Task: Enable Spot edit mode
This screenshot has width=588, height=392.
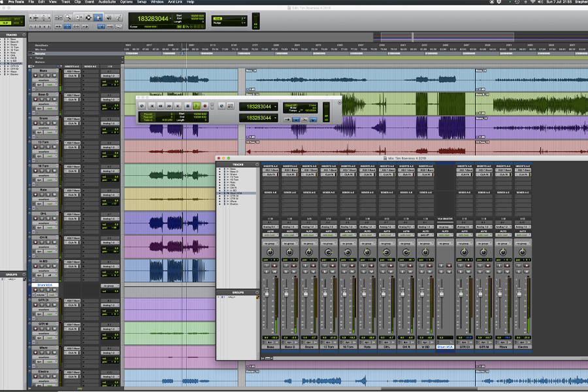Action: click(x=17, y=19)
